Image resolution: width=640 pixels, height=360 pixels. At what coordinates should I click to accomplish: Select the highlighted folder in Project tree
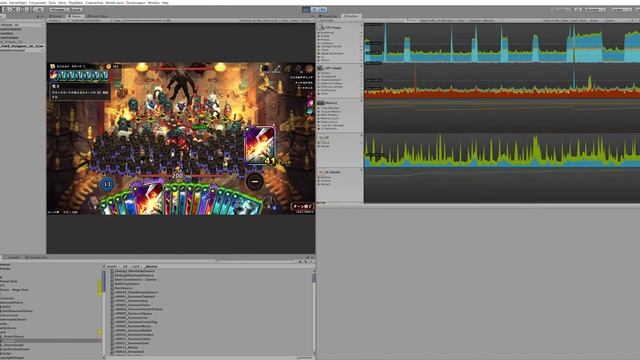pos(51,340)
